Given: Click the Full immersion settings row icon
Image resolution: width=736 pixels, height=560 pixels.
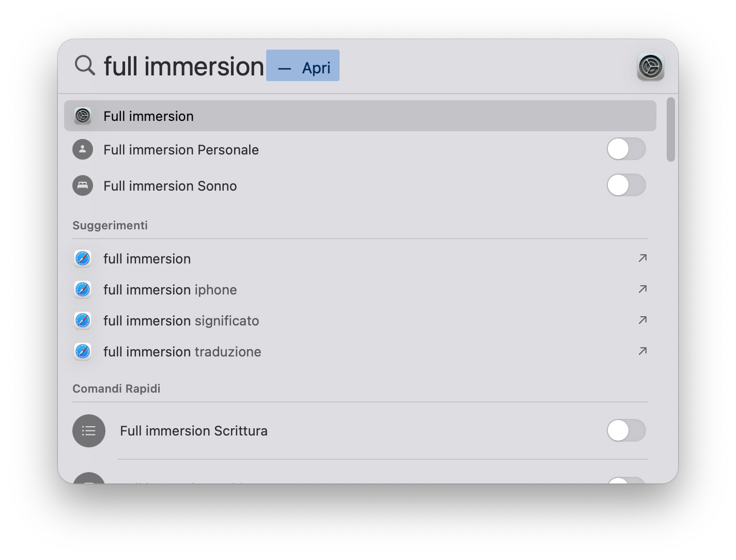Looking at the screenshot, I should point(83,116).
